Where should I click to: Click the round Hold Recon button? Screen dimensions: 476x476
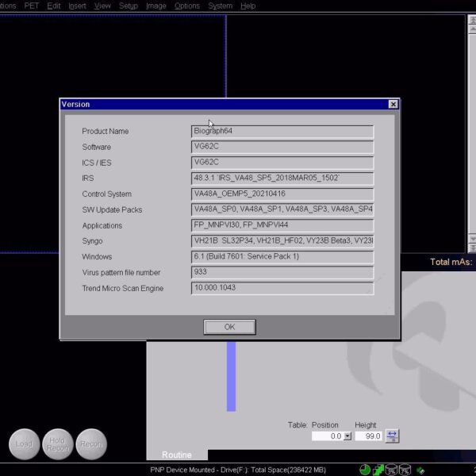point(57,443)
